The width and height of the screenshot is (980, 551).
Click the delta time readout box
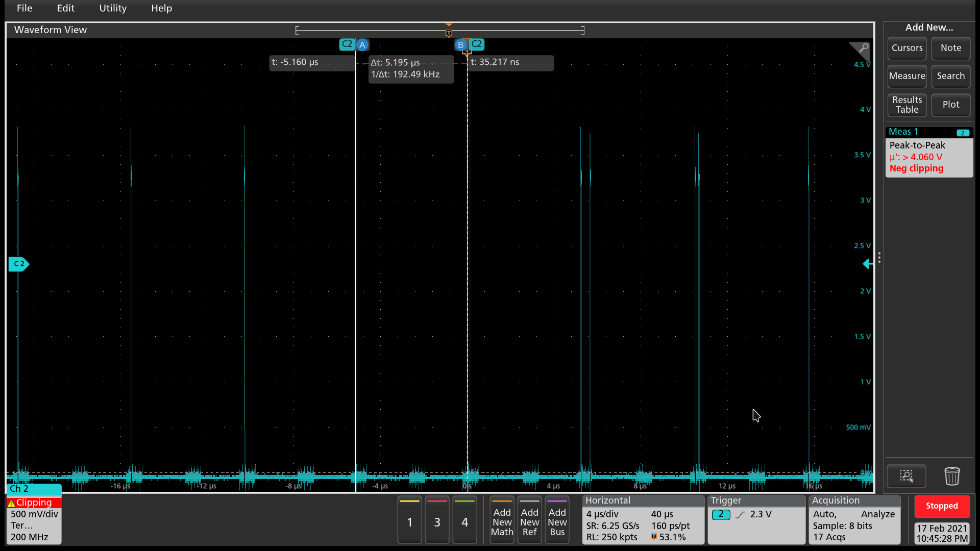[x=411, y=68]
